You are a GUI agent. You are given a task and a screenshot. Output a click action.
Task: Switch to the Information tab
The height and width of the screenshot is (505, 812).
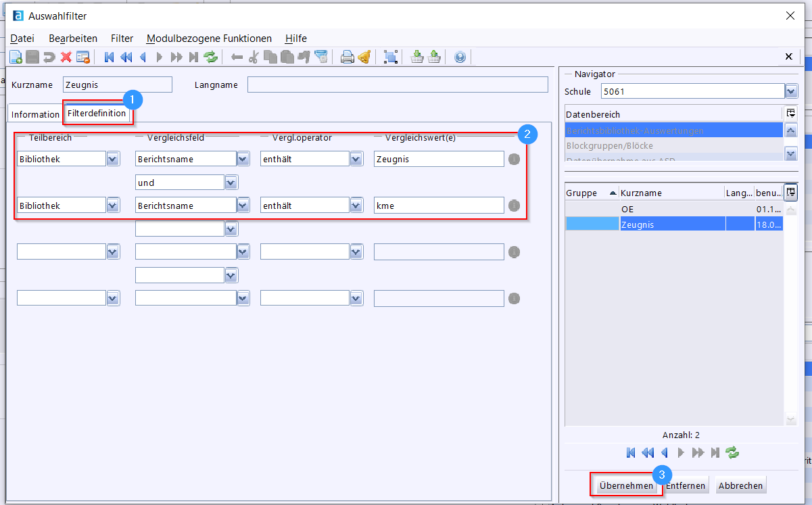tap(35, 114)
